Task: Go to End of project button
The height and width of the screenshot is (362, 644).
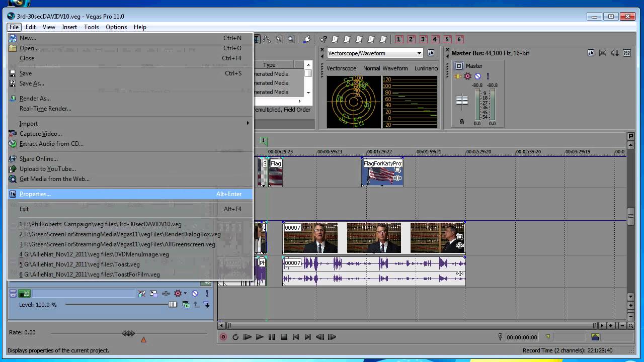Action: click(308, 337)
